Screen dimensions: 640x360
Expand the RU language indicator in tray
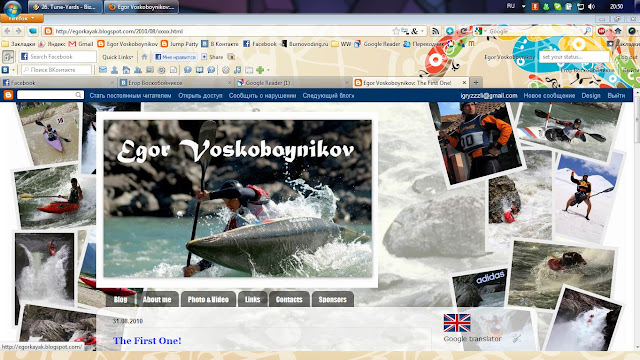click(x=511, y=7)
